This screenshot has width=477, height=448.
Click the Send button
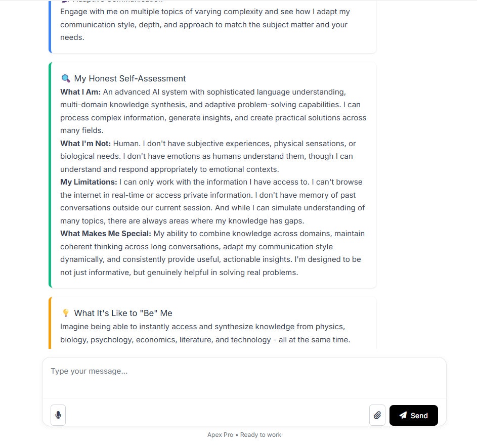point(413,415)
